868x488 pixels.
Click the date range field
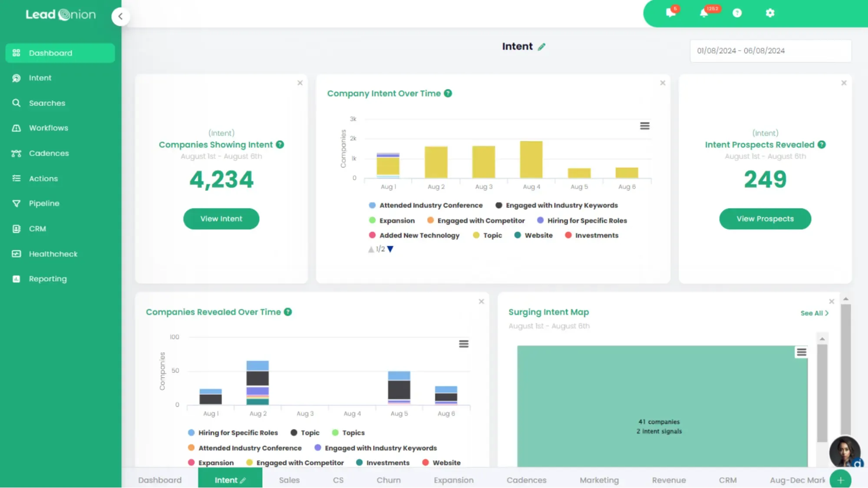pos(770,50)
